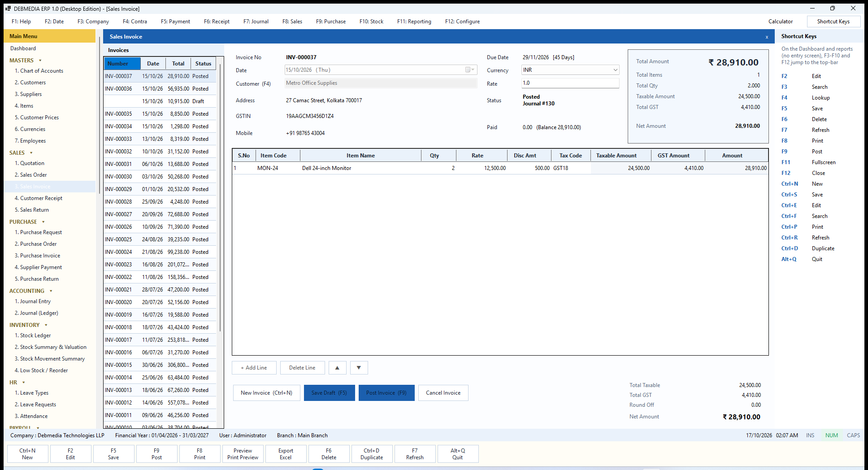The width and height of the screenshot is (868, 470).
Task: Select the Draft invoice row of 10,915.00
Action: pyautogui.click(x=160, y=101)
